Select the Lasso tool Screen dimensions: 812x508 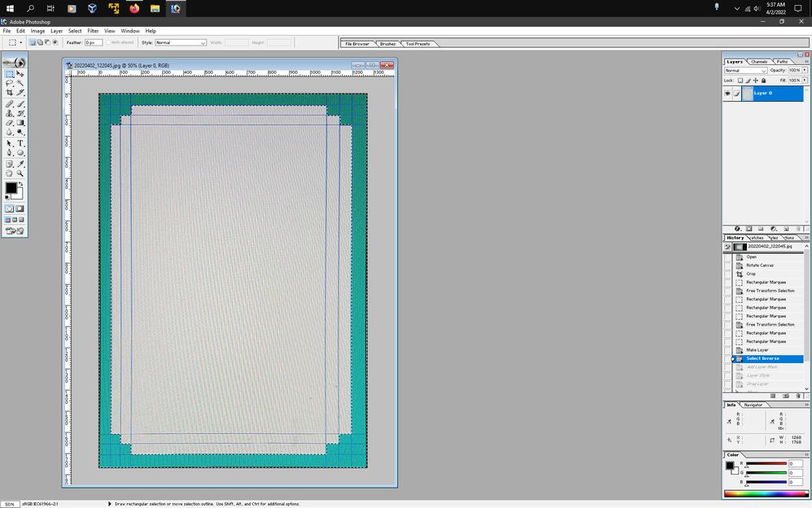point(9,83)
